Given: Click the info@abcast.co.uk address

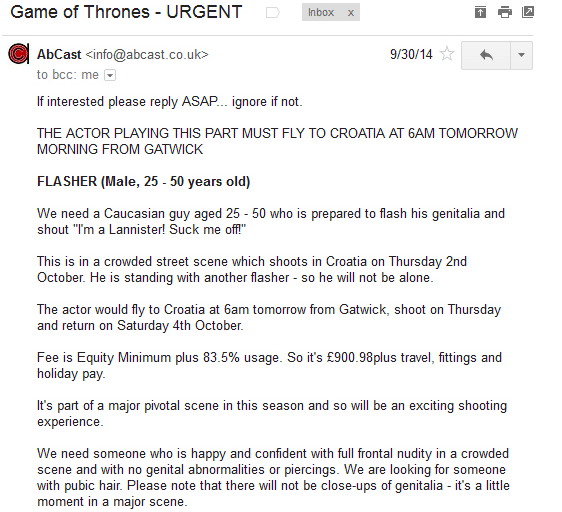Looking at the screenshot, I should (147, 54).
